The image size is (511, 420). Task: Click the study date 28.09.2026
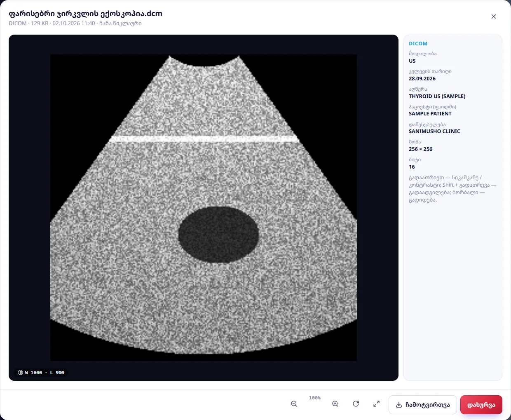(422, 79)
